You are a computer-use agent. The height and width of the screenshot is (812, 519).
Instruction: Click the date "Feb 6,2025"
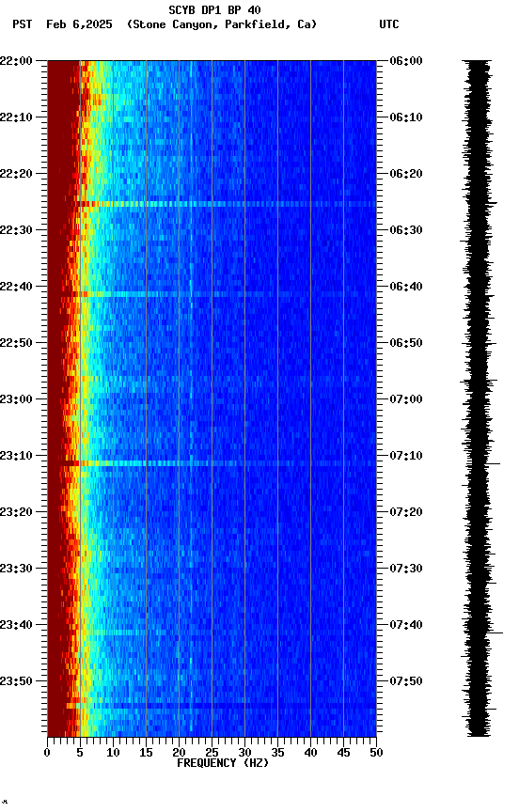pos(79,24)
